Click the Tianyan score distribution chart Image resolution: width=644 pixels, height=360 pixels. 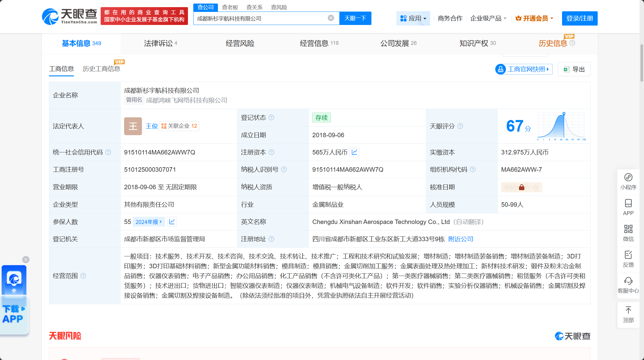[x=561, y=126]
